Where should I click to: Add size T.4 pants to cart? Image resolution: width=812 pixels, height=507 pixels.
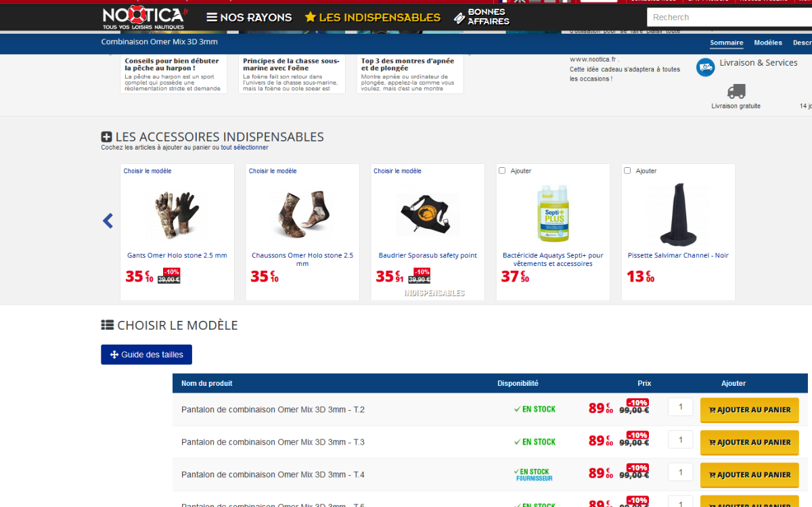point(750,475)
